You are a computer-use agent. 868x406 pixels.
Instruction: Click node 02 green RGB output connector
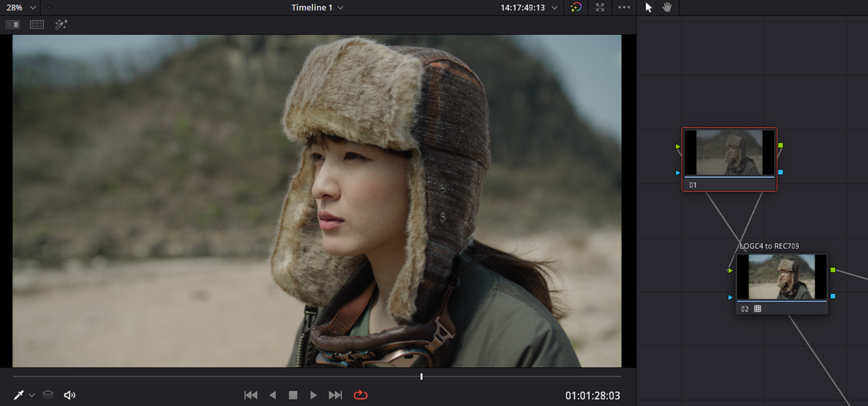coord(833,270)
